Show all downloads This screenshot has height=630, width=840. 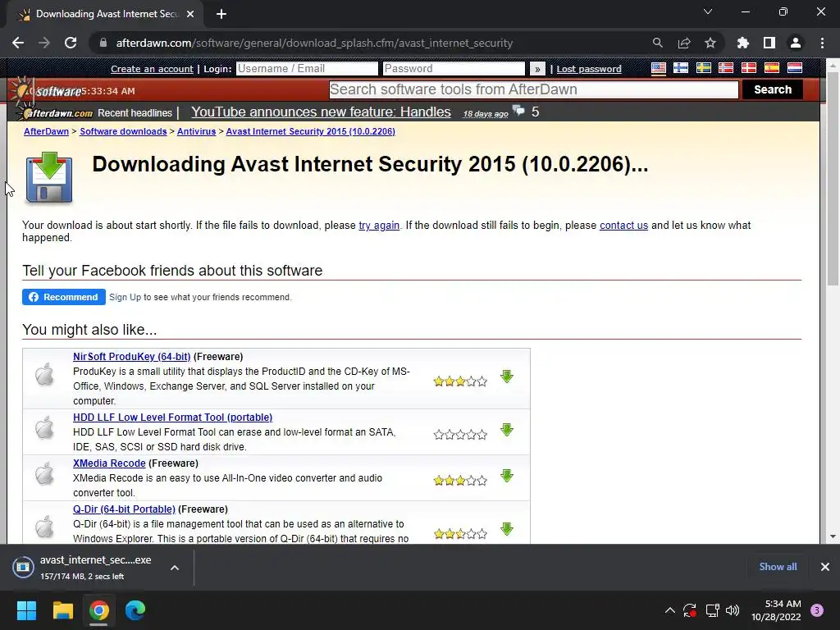(x=778, y=567)
